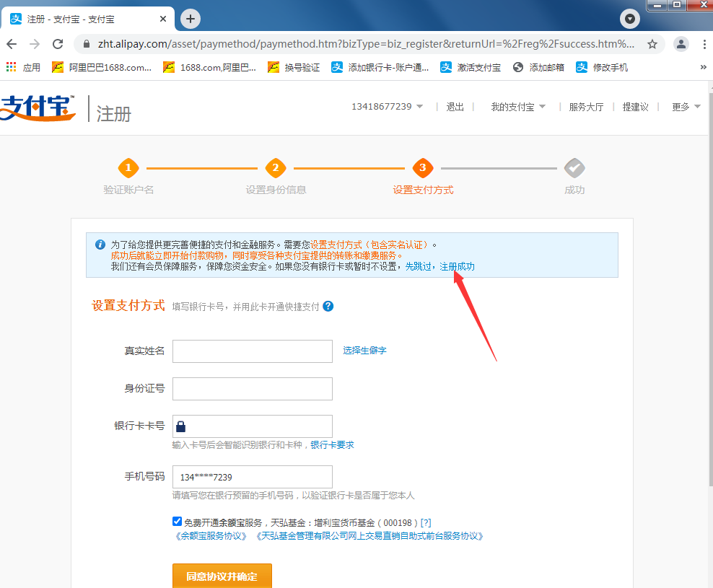Click the step 2 设置身份信息 badge
713x588 pixels.
(x=276, y=168)
